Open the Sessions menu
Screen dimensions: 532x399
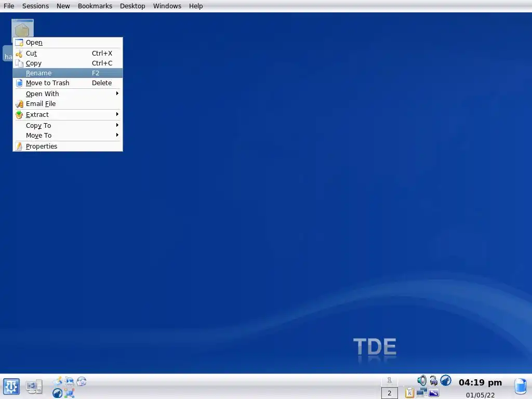[35, 6]
